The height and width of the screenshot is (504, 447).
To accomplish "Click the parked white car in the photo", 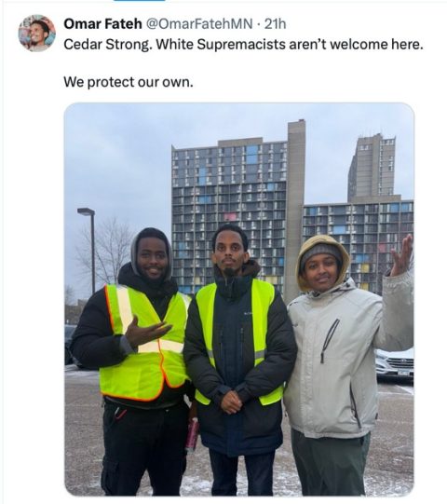I will (x=395, y=363).
